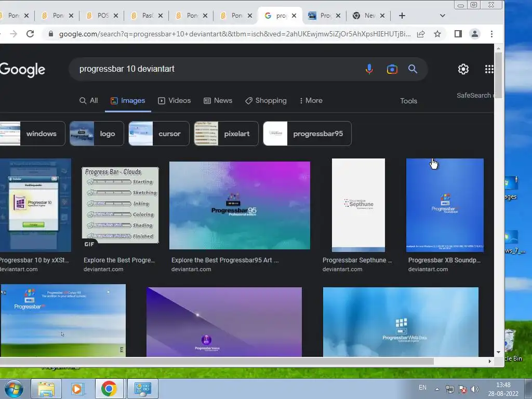
Task: Open a new tab with the plus button
Action: (402, 16)
